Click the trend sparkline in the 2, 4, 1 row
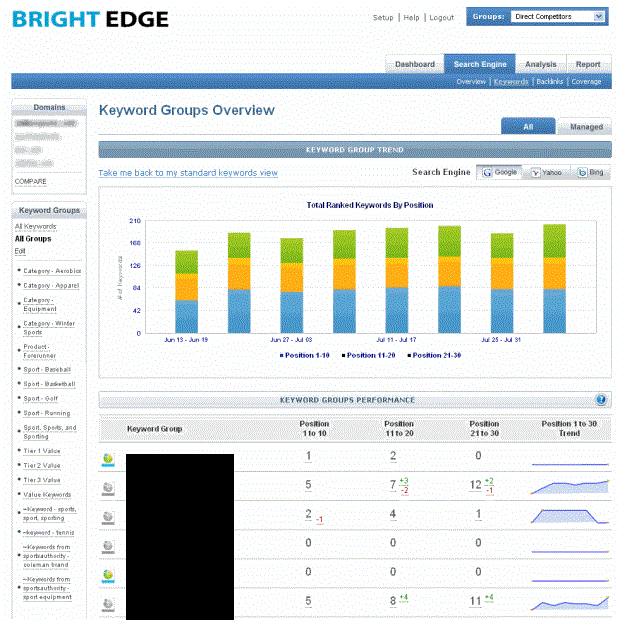This screenshot has width=620, height=620. [569, 516]
